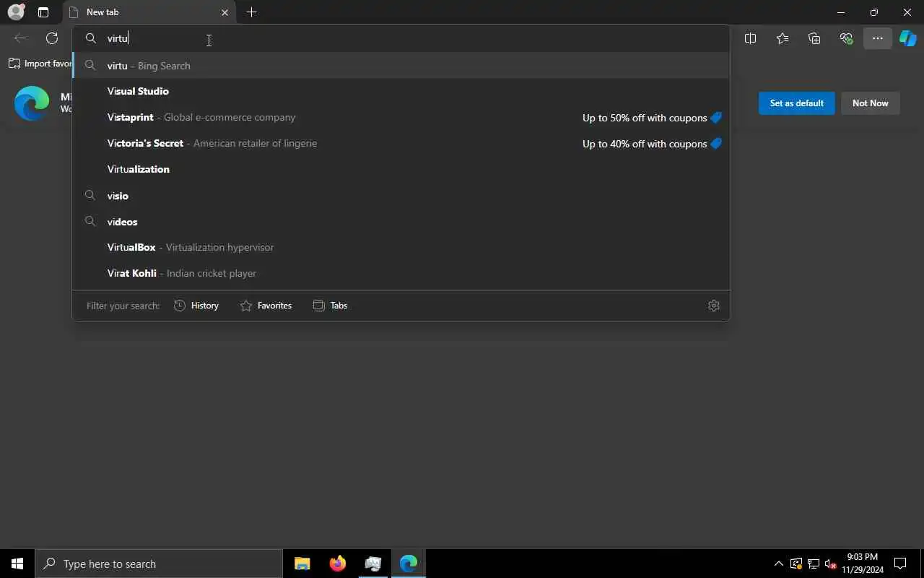Image resolution: width=924 pixels, height=578 pixels.
Task: Filter search by Favorites
Action: pyautogui.click(x=266, y=306)
